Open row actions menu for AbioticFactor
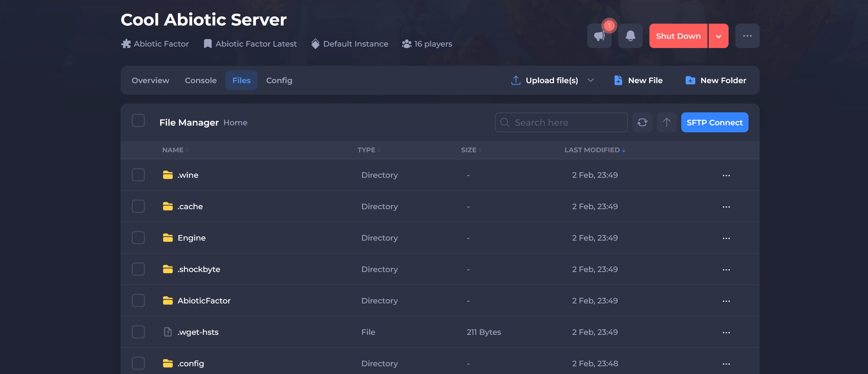 pyautogui.click(x=726, y=301)
